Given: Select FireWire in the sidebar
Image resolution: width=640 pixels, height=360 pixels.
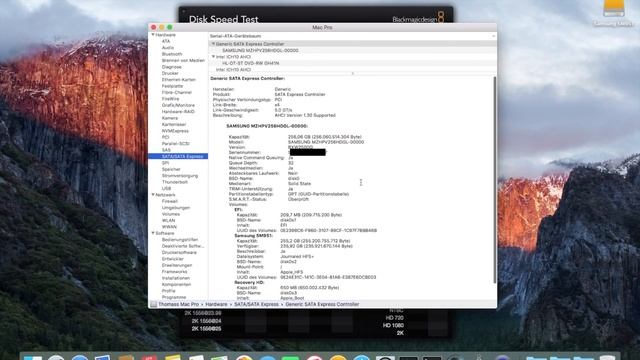Looking at the screenshot, I should pos(170,99).
